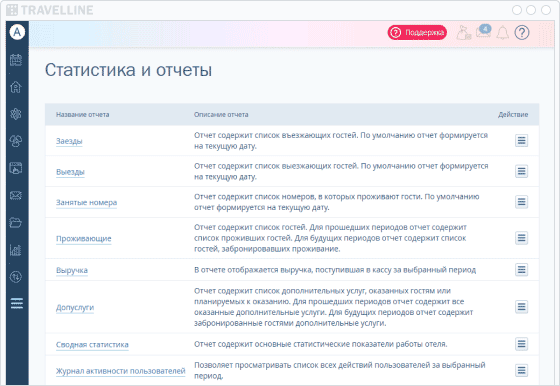
Task: Open the folder icon in the sidebar
Action: 16,223
